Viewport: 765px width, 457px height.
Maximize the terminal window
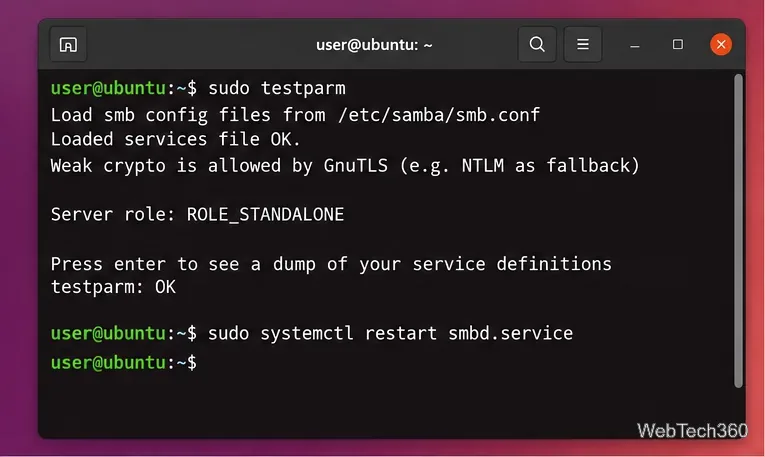click(678, 44)
